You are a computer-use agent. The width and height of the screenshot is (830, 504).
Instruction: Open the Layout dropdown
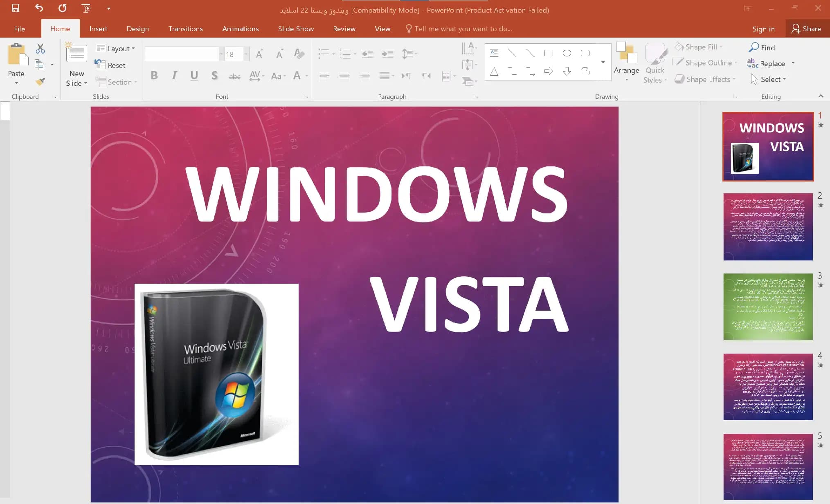click(116, 49)
